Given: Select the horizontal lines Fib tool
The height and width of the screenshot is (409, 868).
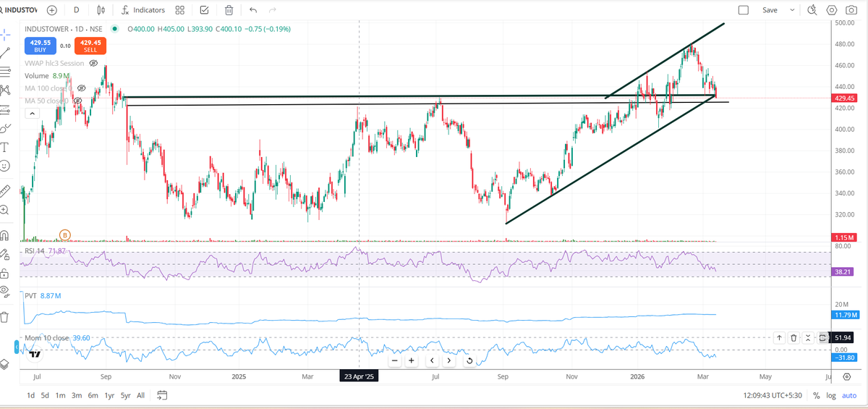Looking at the screenshot, I should [x=5, y=72].
